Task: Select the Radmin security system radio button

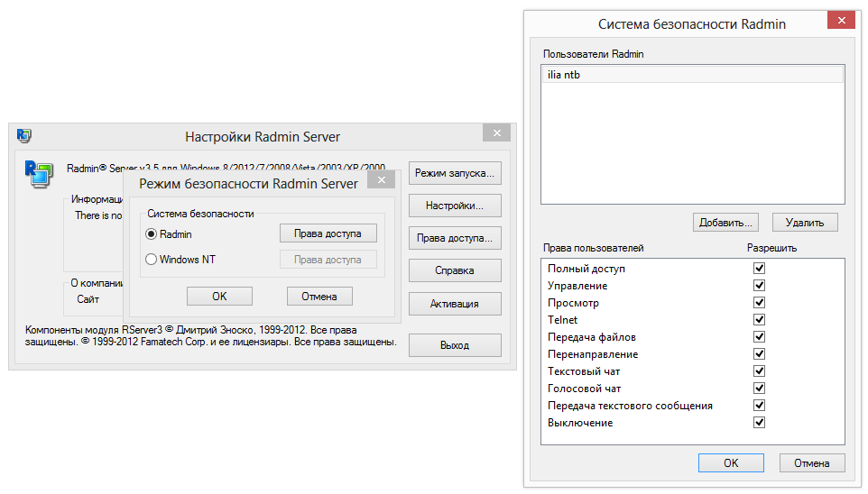Action: (152, 234)
